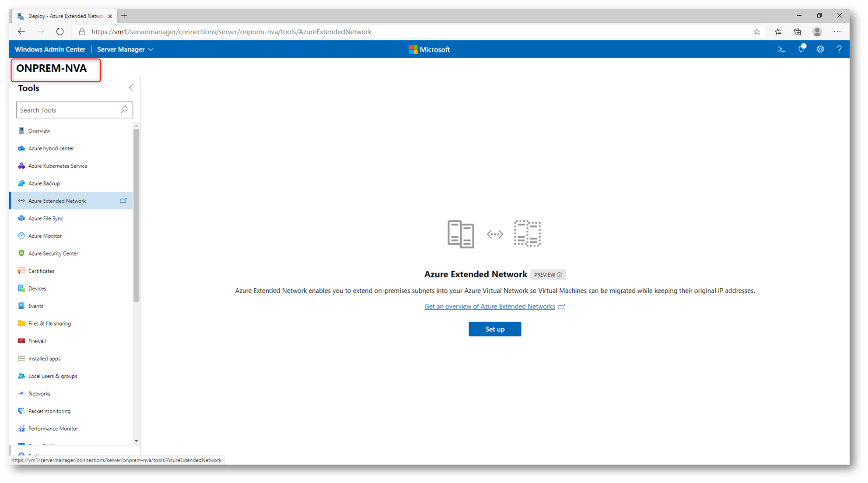Image resolution: width=868 pixels, height=483 pixels.
Task: Open Azure File Sync tool
Action: pyautogui.click(x=71, y=218)
